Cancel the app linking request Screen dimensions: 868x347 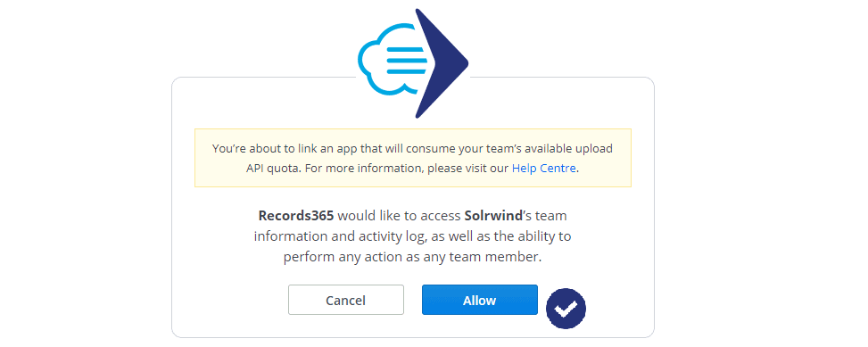tap(346, 300)
